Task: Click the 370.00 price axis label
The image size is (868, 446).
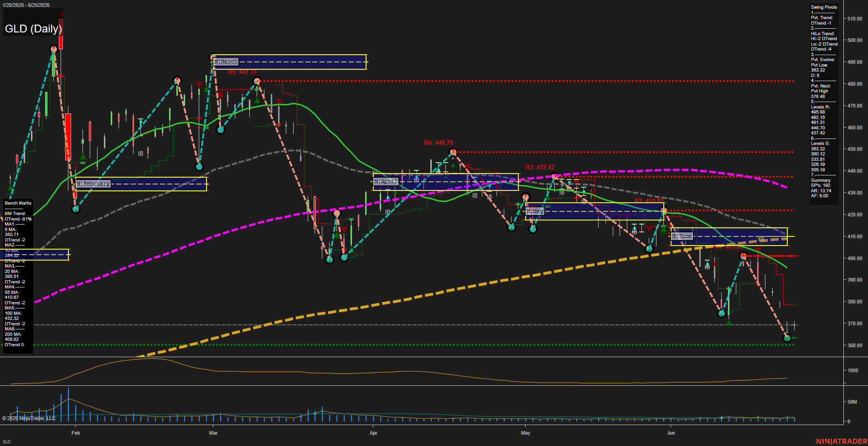Action: click(x=855, y=323)
